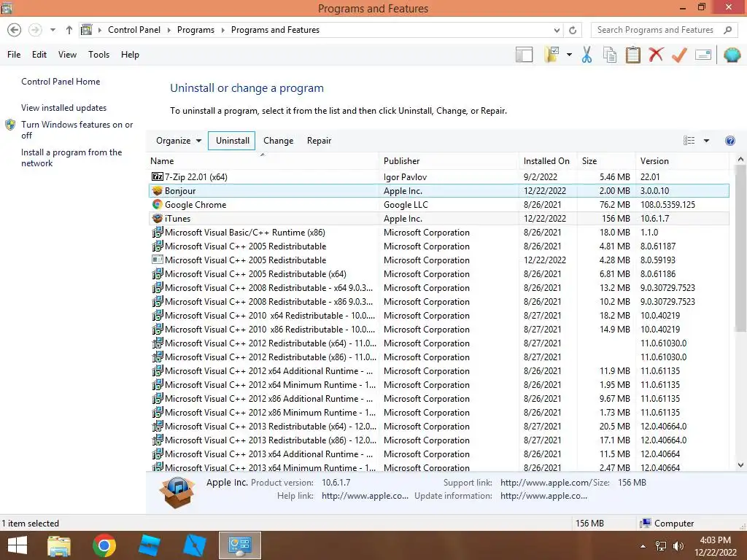Click the network icon in system tray
Screen dimensions: 747x560
661,546
